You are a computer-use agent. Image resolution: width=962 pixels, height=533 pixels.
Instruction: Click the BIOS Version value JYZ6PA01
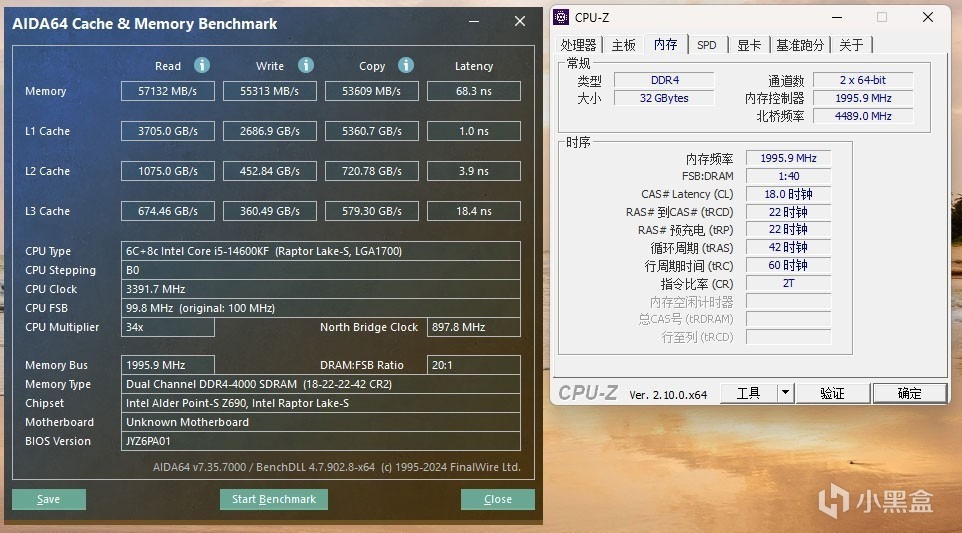pyautogui.click(x=321, y=441)
